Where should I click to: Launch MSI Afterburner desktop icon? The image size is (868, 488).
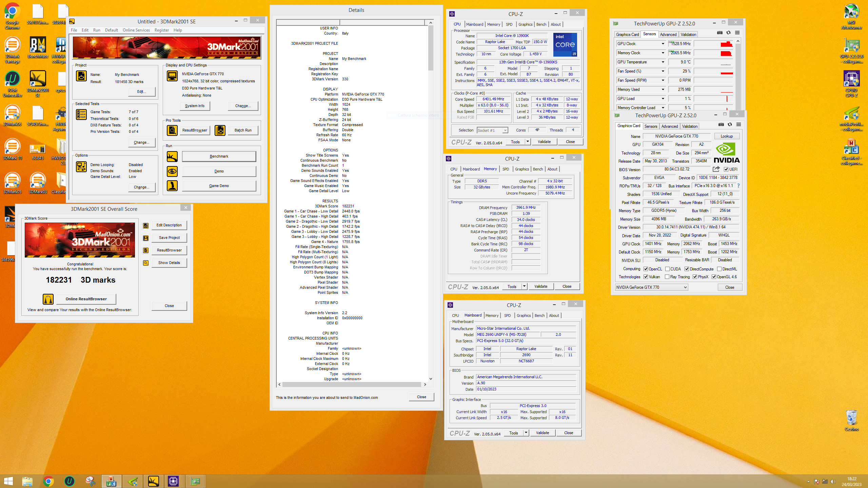point(851,16)
